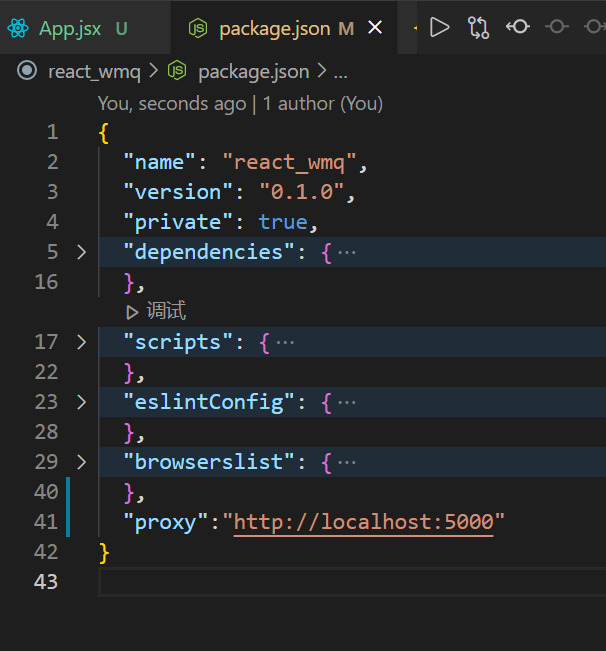Click the Run play button in editor toolbar
The width and height of the screenshot is (606, 651).
click(440, 27)
